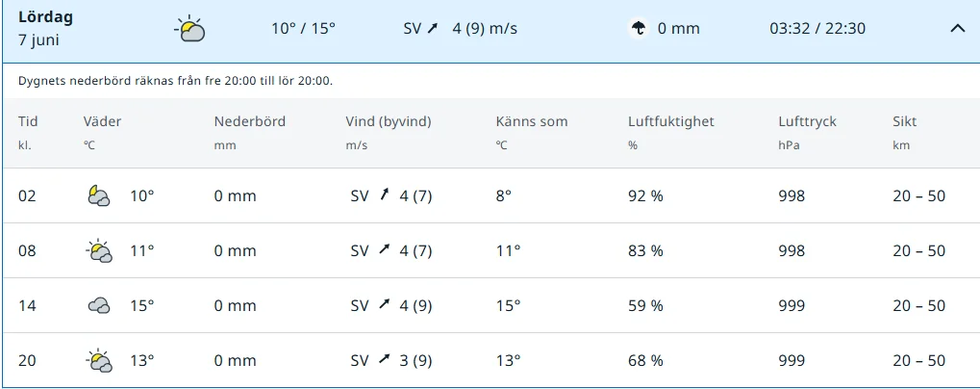980x389 pixels.
Task: Click the partly sunny icon in Lördag header
Action: coord(190,29)
